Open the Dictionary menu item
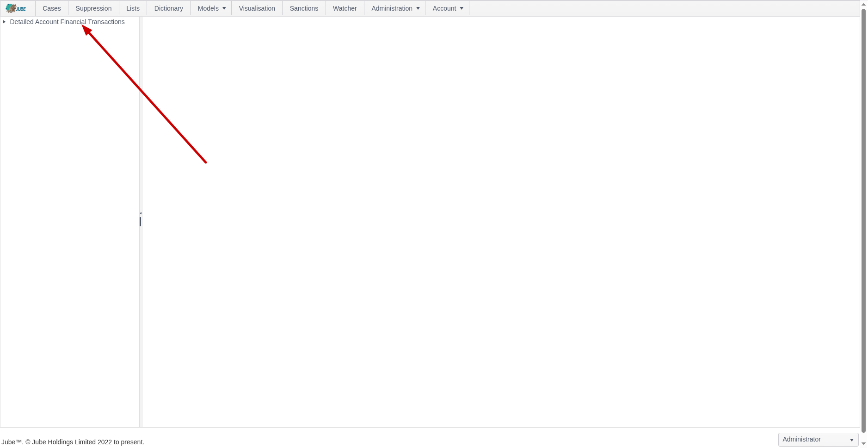The image size is (868, 448). [169, 8]
